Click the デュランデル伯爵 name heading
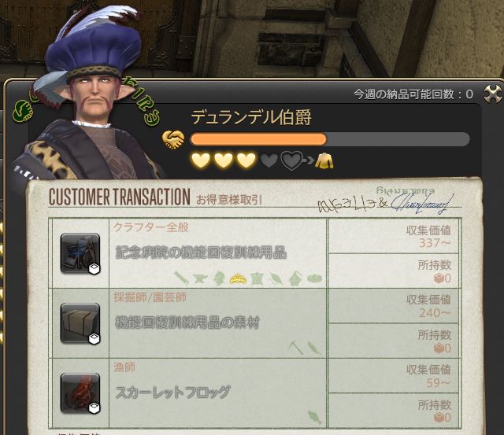The image size is (504, 435). tap(251, 117)
